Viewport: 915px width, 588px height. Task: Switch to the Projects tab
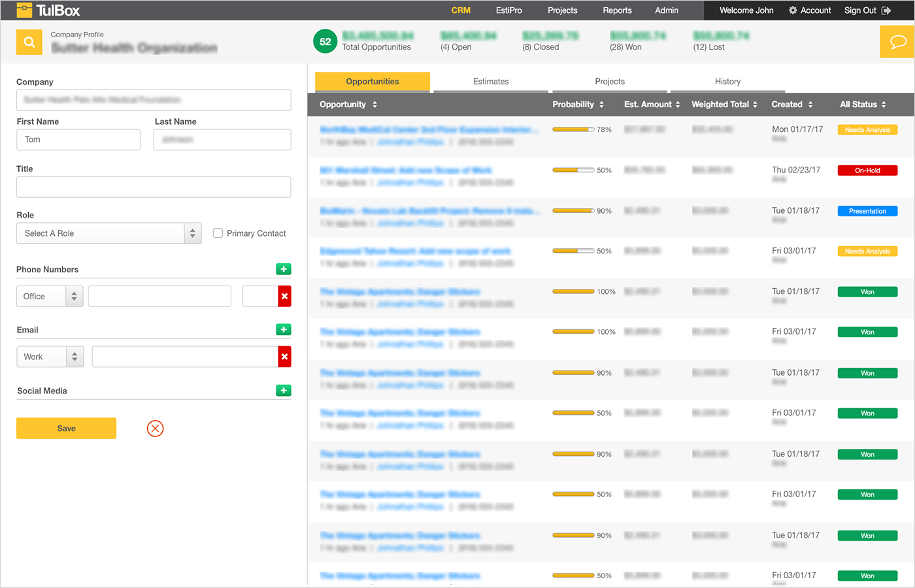click(610, 82)
